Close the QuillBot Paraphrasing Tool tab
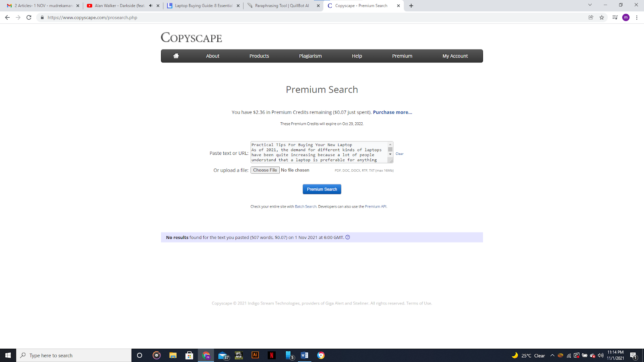 (x=318, y=6)
